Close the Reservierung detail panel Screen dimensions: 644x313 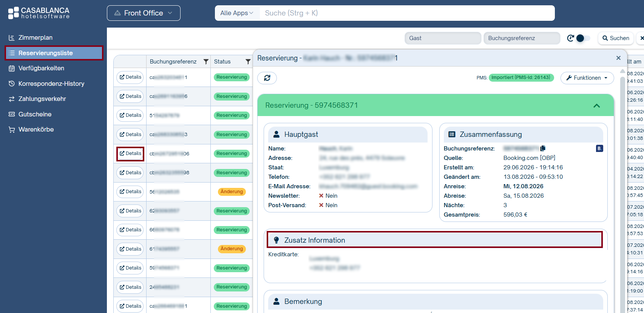pos(618,58)
